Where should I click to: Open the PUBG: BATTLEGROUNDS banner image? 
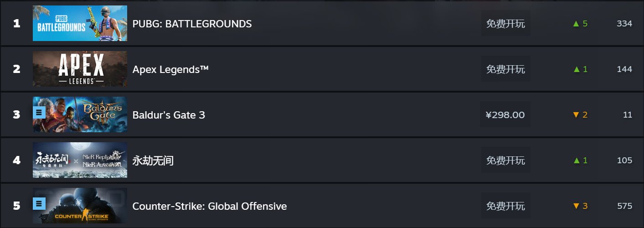click(80, 23)
